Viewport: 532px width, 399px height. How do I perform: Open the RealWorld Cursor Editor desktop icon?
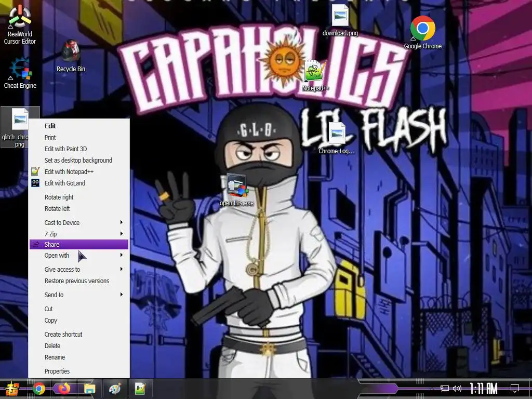tap(20, 24)
